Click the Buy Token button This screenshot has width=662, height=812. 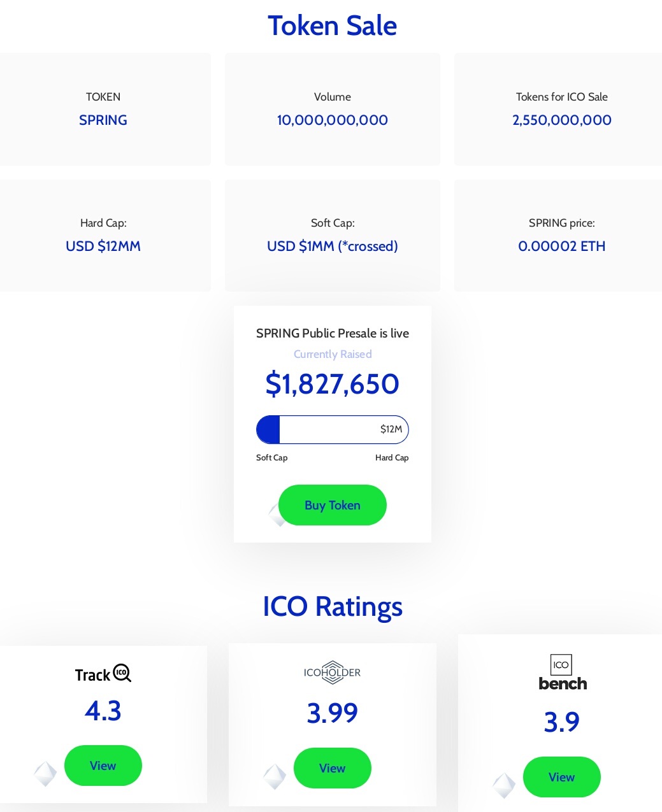332,505
